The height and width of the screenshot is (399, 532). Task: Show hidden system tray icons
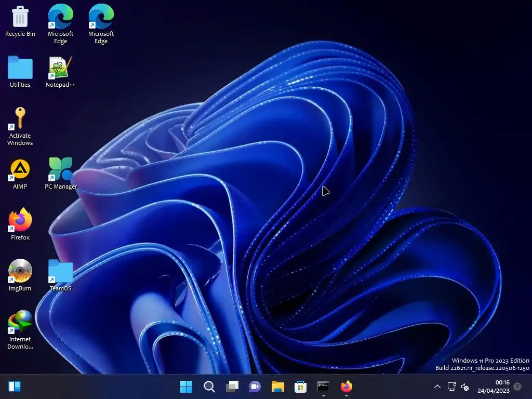pos(437,387)
